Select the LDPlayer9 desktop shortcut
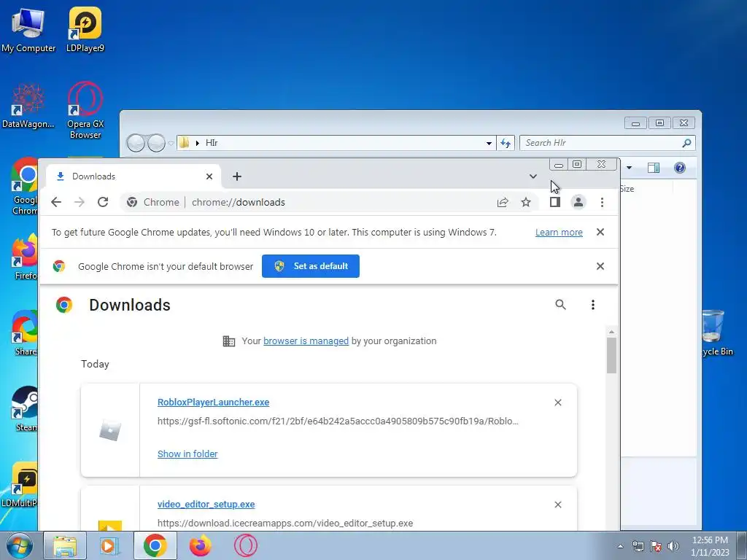The height and width of the screenshot is (560, 747). point(85,30)
